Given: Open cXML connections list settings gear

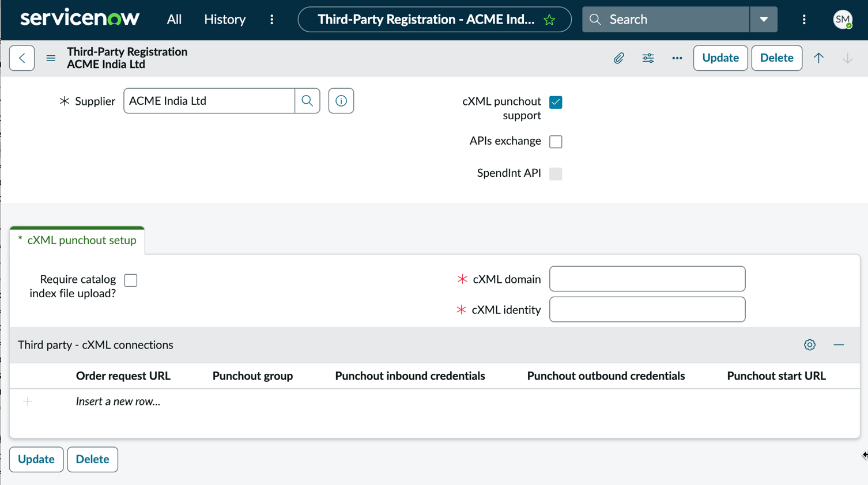Looking at the screenshot, I should coord(810,345).
